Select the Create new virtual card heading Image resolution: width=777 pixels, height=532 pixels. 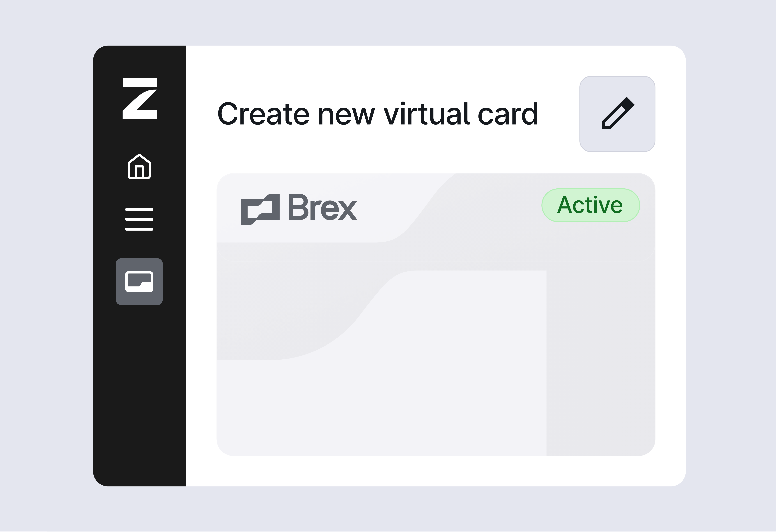click(x=377, y=114)
